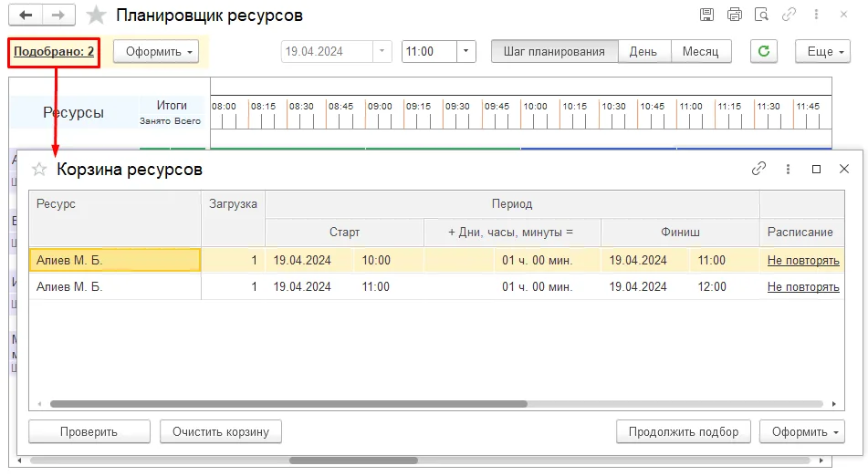Click Продолжить подбор button

684,431
